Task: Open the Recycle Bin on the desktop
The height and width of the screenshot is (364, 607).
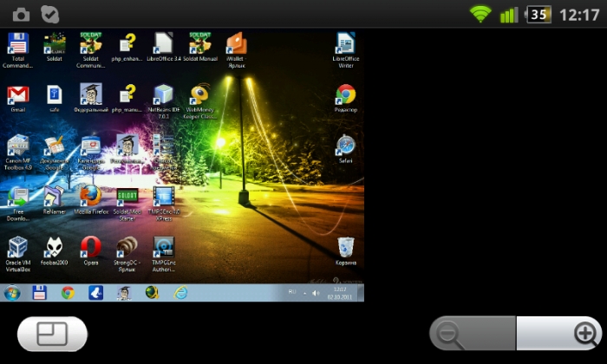Action: pyautogui.click(x=346, y=251)
